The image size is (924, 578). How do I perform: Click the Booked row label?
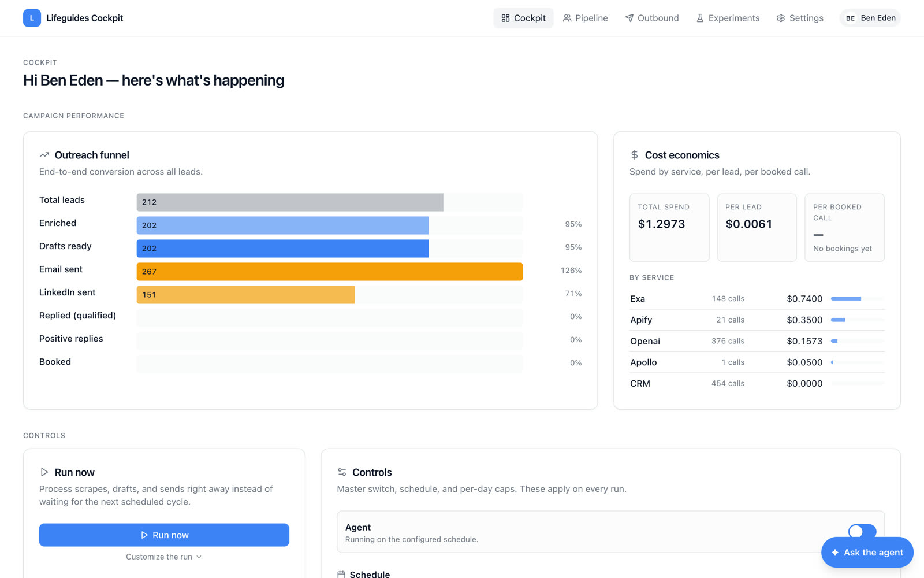click(x=55, y=361)
